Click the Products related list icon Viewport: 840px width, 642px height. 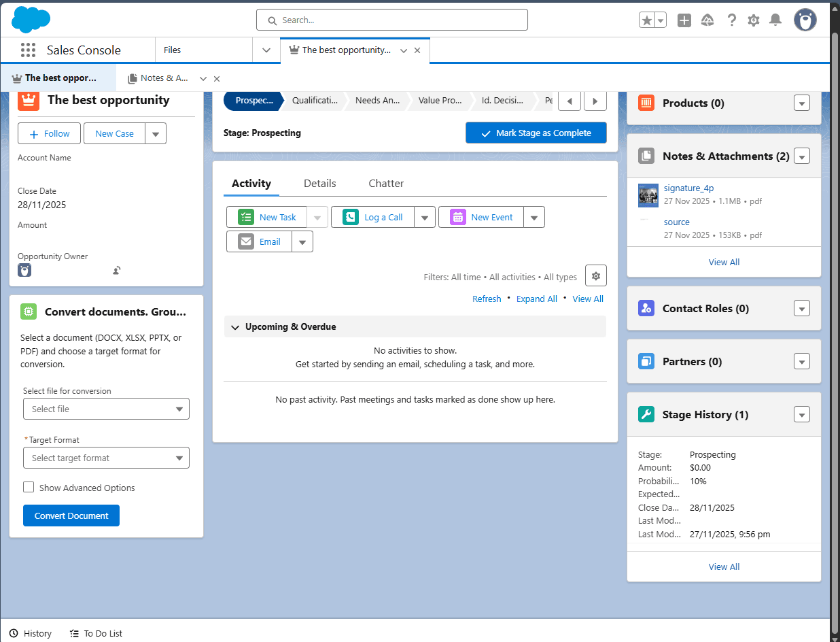(646, 103)
